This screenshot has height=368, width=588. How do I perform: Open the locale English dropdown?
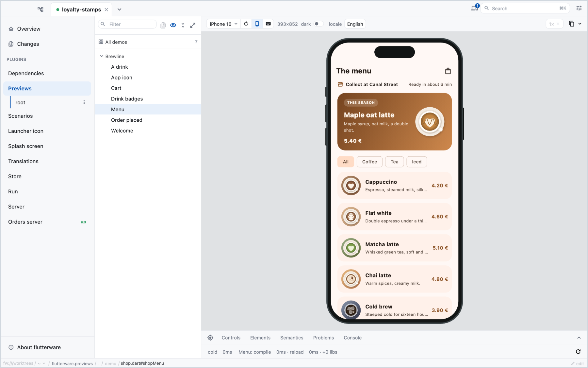pos(355,24)
